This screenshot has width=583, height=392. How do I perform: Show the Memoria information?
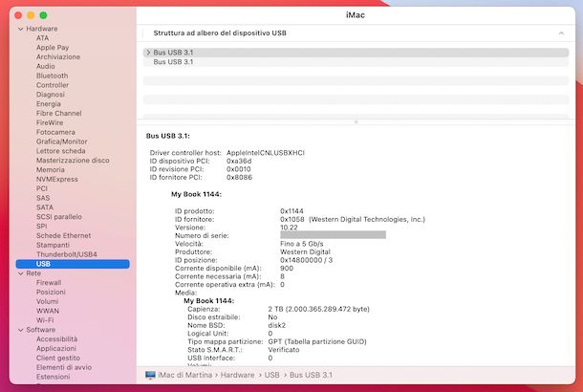[51, 169]
